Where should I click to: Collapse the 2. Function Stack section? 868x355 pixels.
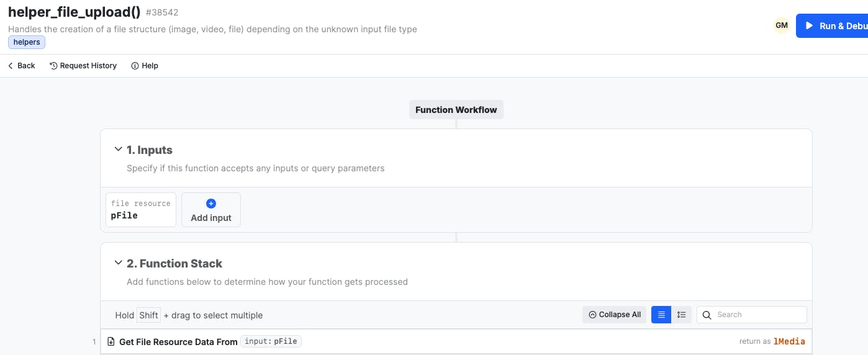point(118,263)
